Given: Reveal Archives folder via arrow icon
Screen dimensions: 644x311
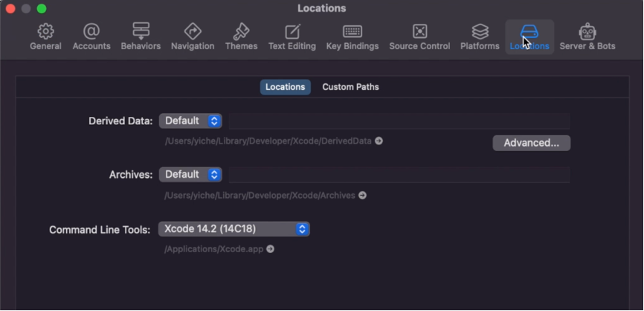Looking at the screenshot, I should (362, 195).
